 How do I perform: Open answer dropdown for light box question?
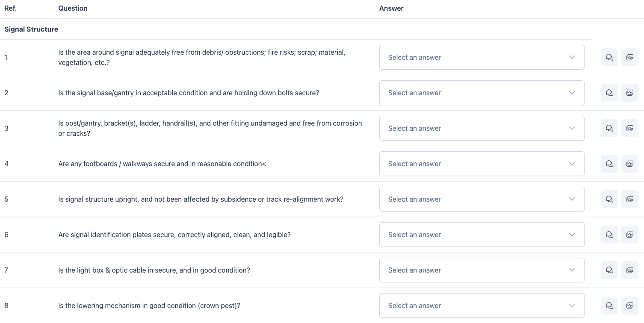[x=482, y=270]
